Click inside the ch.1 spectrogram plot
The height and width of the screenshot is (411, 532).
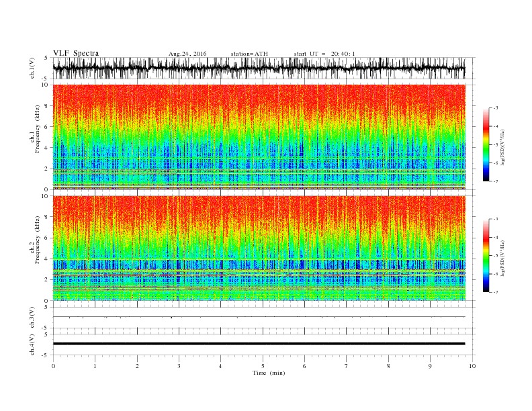click(x=259, y=137)
